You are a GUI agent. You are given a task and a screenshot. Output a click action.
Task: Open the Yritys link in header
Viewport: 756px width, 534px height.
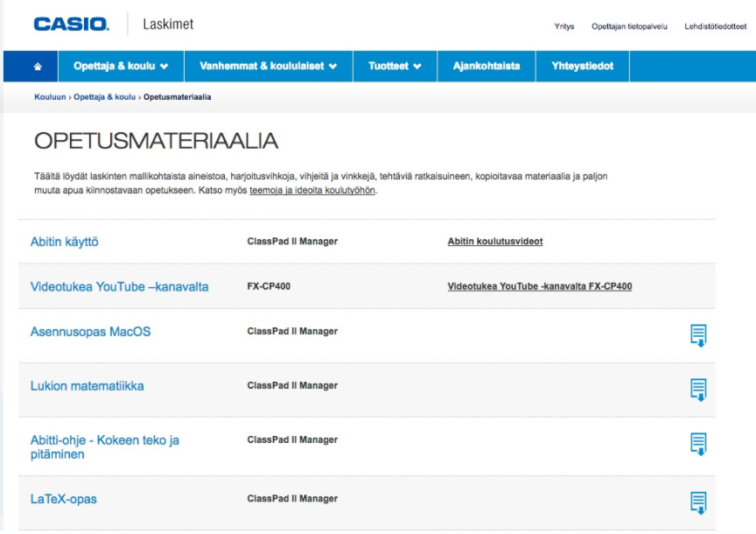click(564, 26)
